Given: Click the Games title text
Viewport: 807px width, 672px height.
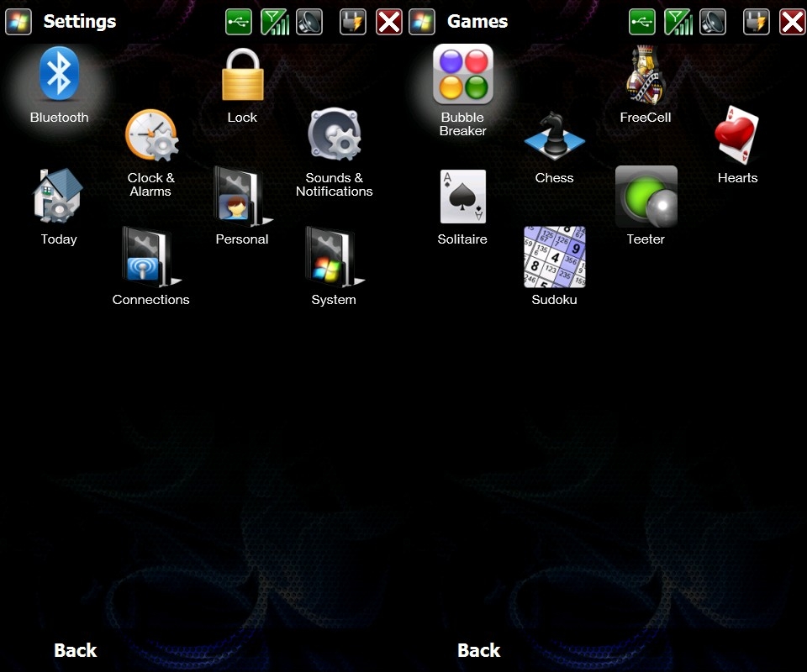Looking at the screenshot, I should tap(477, 22).
